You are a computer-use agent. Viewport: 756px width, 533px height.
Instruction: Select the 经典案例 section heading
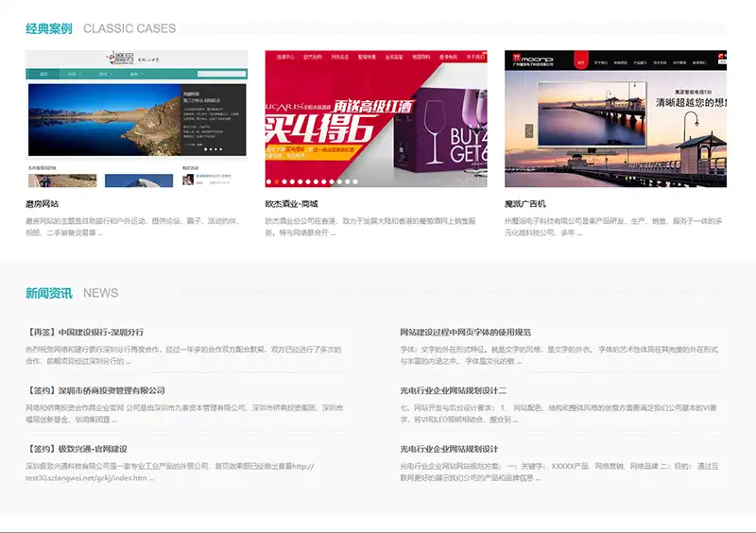point(49,28)
